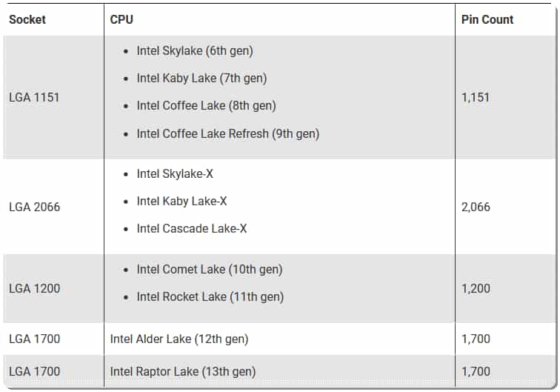Click the 1,200 pin count value
560x392 pixels.
[476, 288]
